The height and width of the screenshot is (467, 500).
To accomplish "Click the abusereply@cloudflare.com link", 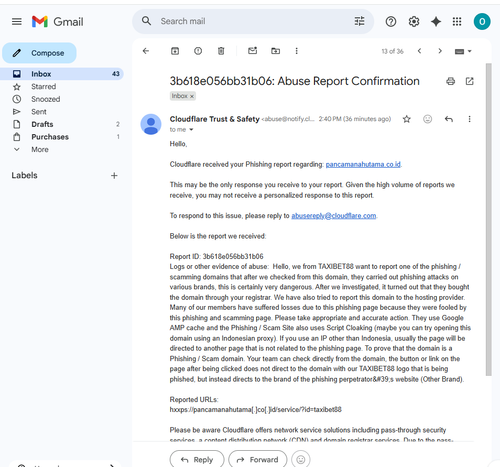I will tap(334, 216).
